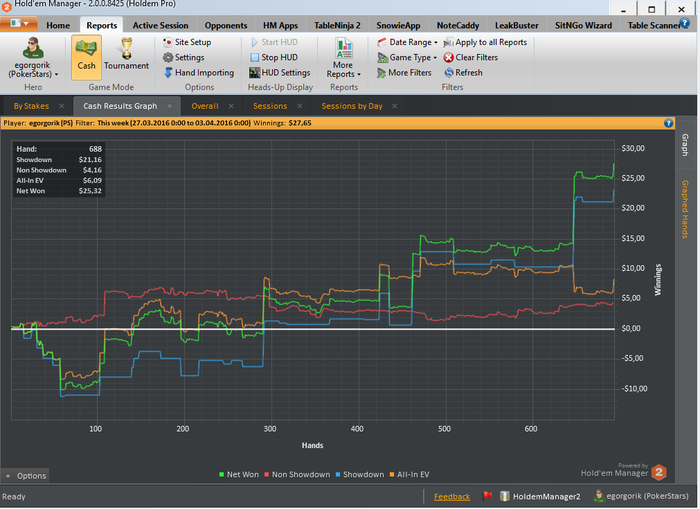Open the TableNinja 2 tab

pos(337,25)
